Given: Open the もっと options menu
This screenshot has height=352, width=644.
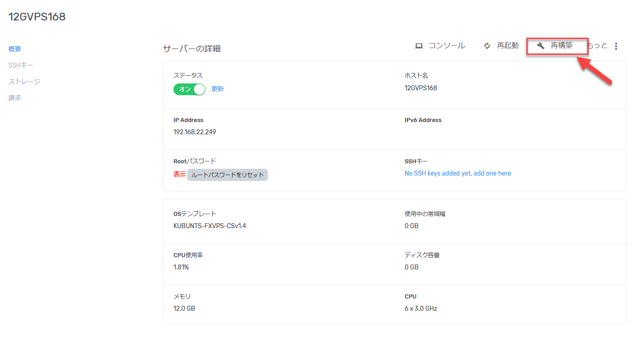Looking at the screenshot, I should pos(598,45).
